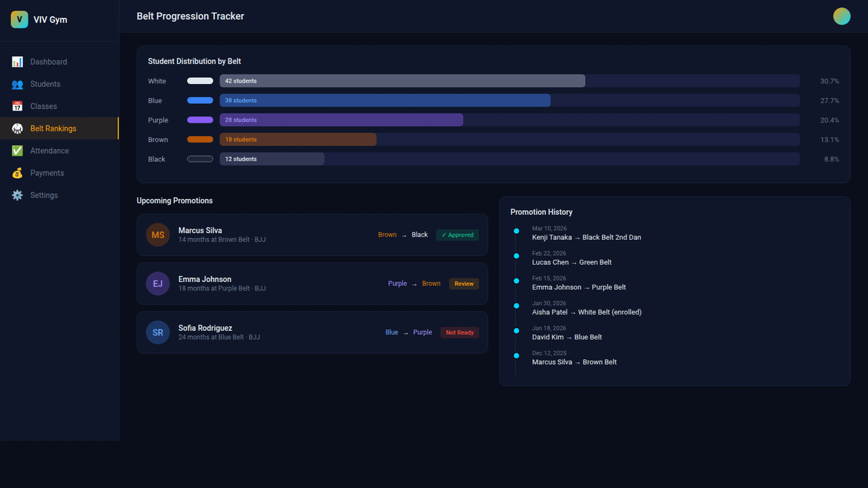Image resolution: width=868 pixels, height=488 pixels.
Task: Open Settings using the gear icon
Action: (x=17, y=195)
